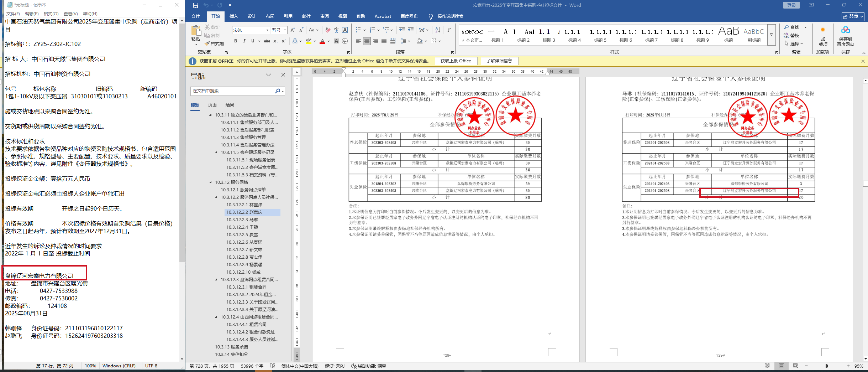Toggle character shading icon
The height and width of the screenshot is (372, 868).
(336, 41)
